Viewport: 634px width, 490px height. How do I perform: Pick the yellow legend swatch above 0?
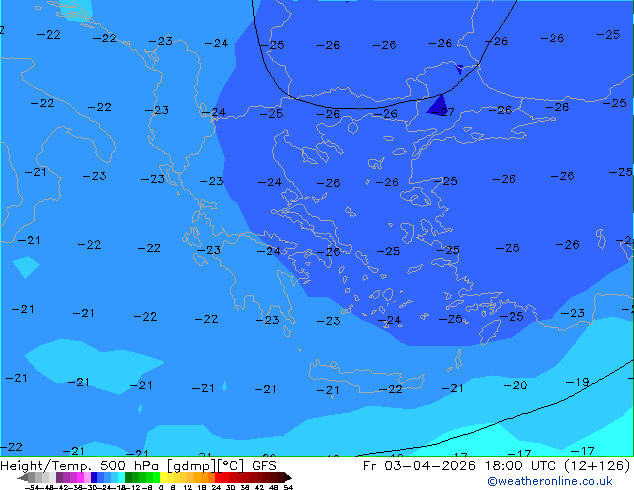[x=164, y=478]
